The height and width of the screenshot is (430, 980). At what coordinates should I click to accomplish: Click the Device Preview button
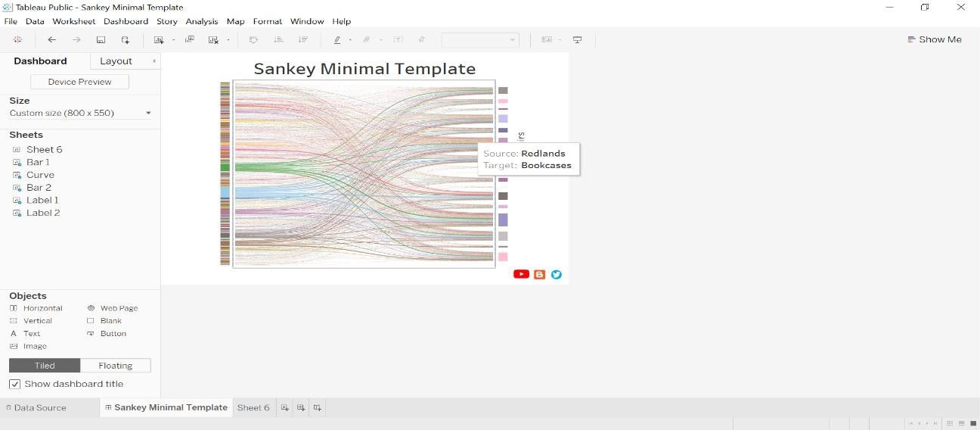coord(79,82)
